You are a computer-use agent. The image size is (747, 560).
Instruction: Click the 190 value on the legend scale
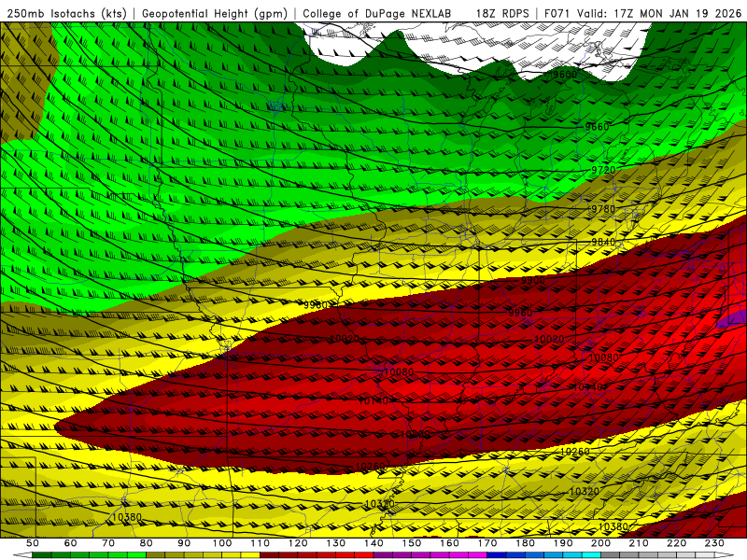point(563,543)
